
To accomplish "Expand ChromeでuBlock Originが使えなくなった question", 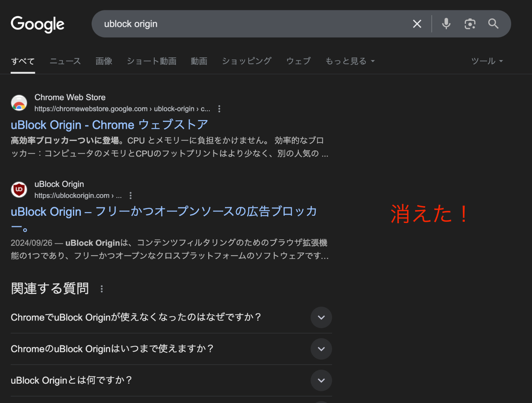I will tap(321, 318).
